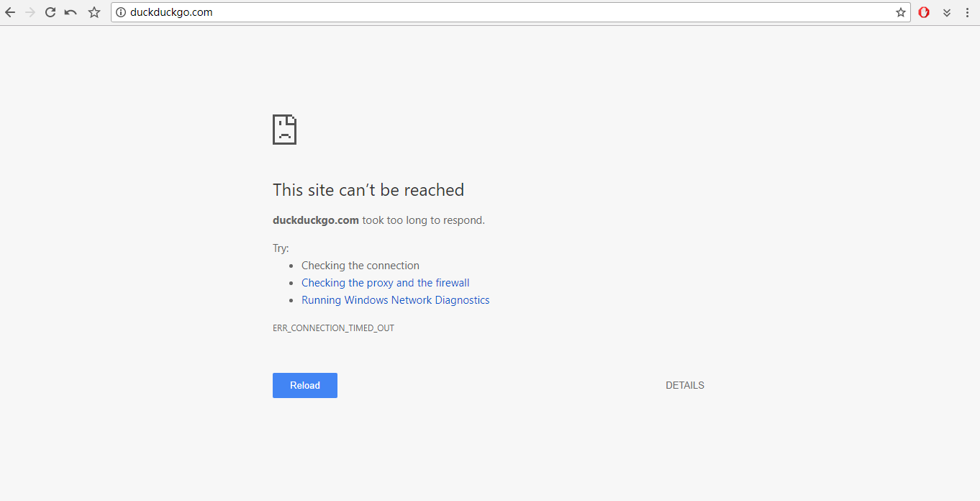Click the ERR_CONNECTION_TIMED_OUT error code
This screenshot has height=501, width=980.
click(x=334, y=328)
